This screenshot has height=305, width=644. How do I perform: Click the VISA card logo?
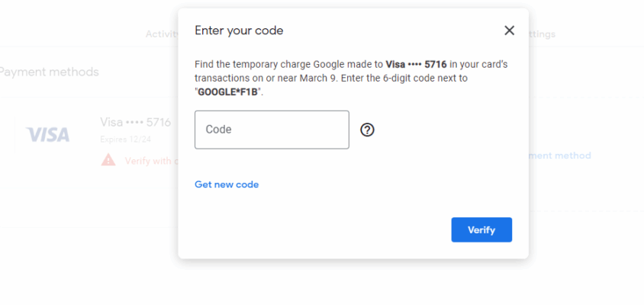tap(47, 135)
